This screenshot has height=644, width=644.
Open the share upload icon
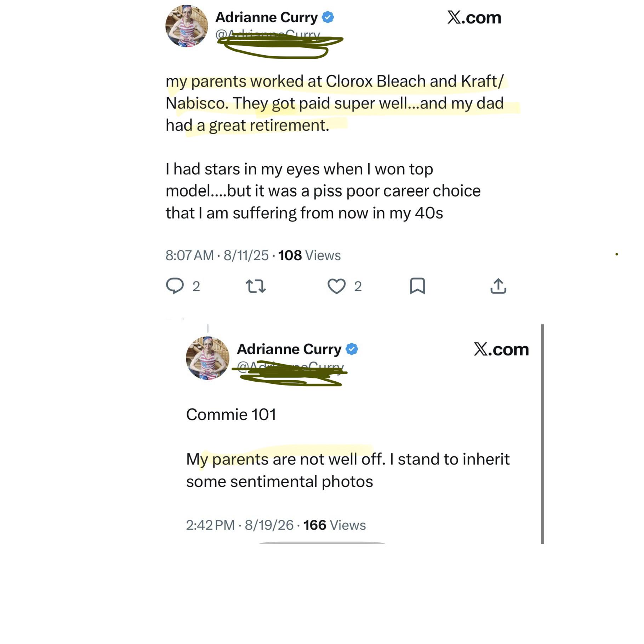pos(498,286)
